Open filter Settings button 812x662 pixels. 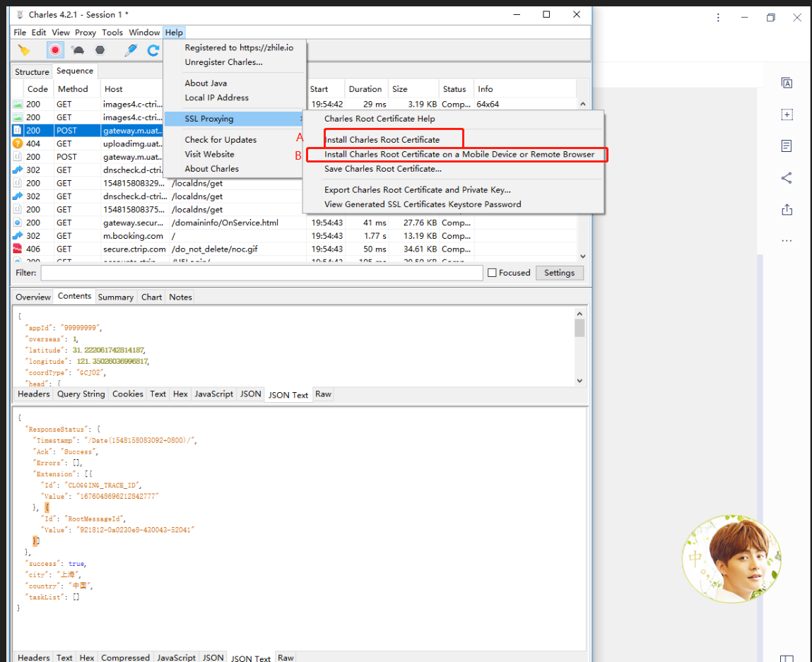[x=559, y=273]
